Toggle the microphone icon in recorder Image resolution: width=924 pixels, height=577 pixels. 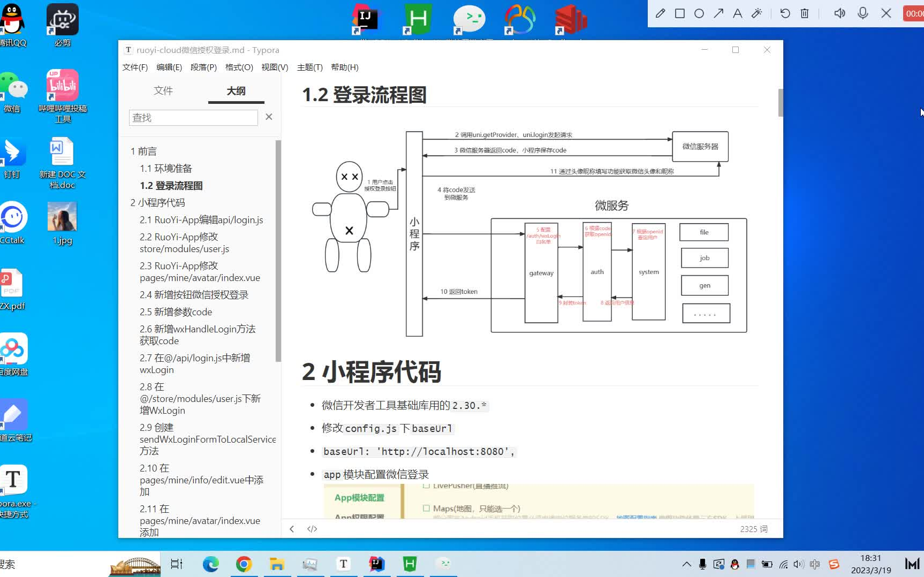coord(863,13)
